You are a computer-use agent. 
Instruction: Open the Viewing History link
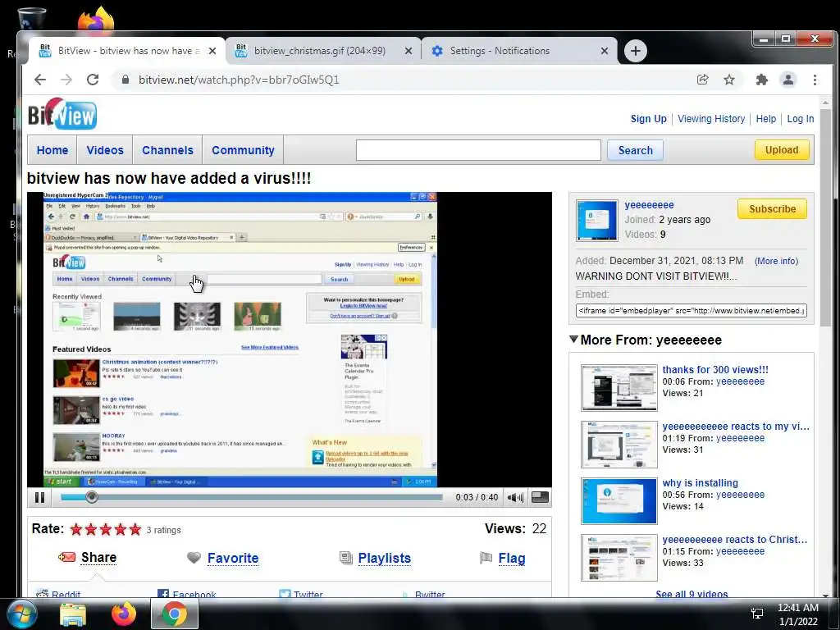pos(711,119)
